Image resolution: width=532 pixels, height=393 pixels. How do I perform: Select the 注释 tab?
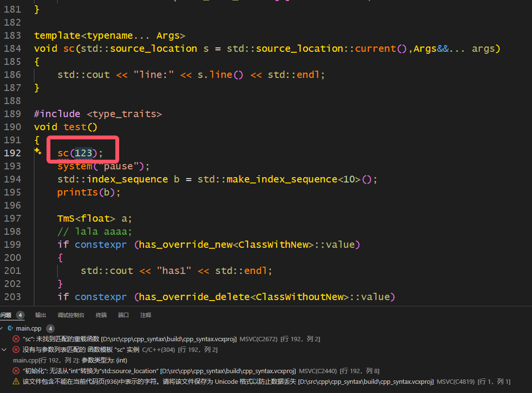(x=146, y=315)
